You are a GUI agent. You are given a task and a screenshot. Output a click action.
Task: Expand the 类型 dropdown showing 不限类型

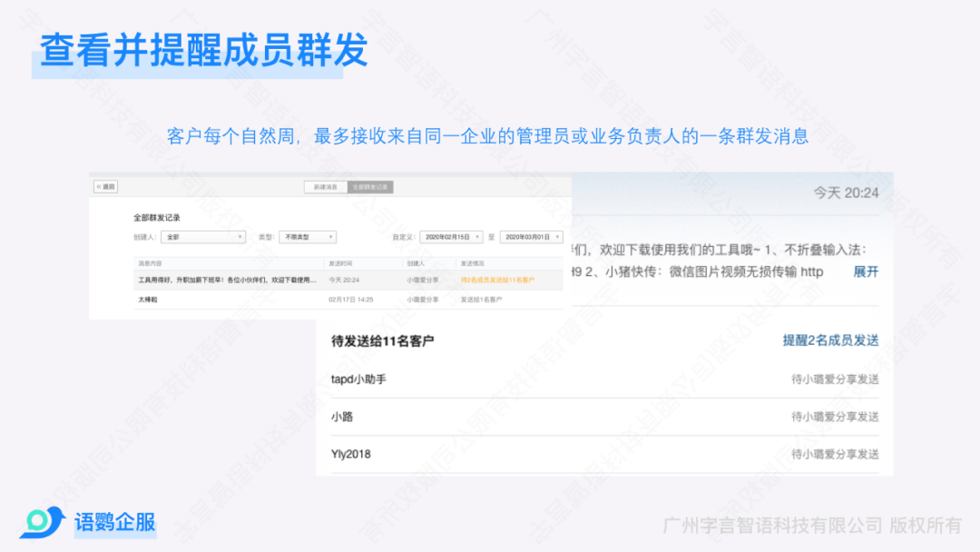tap(307, 237)
